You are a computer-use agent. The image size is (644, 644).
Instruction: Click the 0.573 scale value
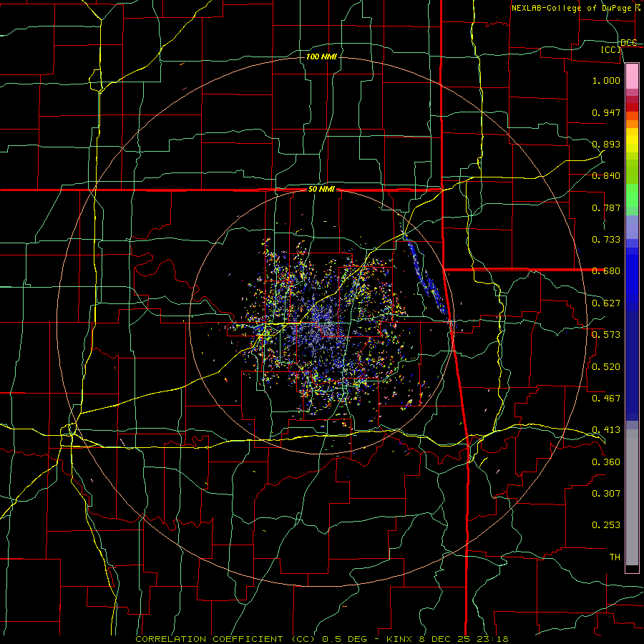606,335
